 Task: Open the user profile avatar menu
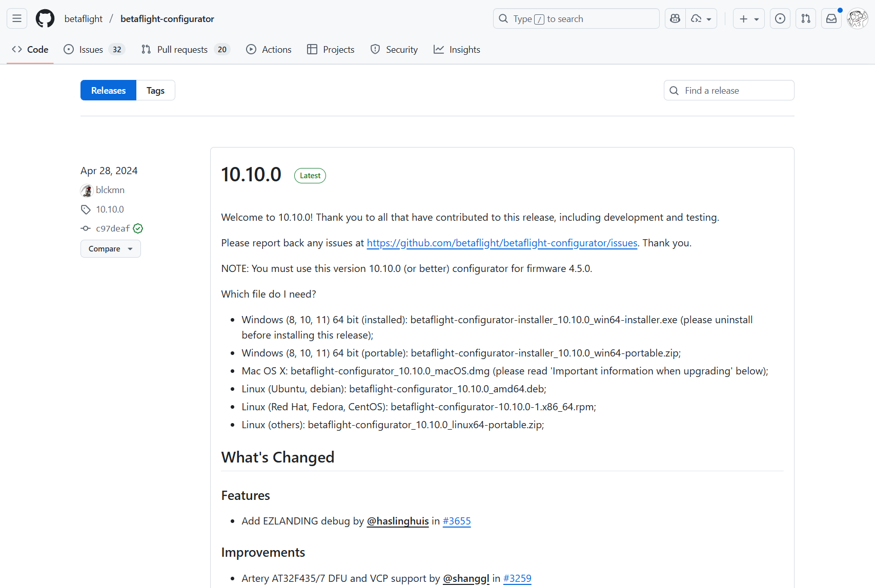(858, 19)
